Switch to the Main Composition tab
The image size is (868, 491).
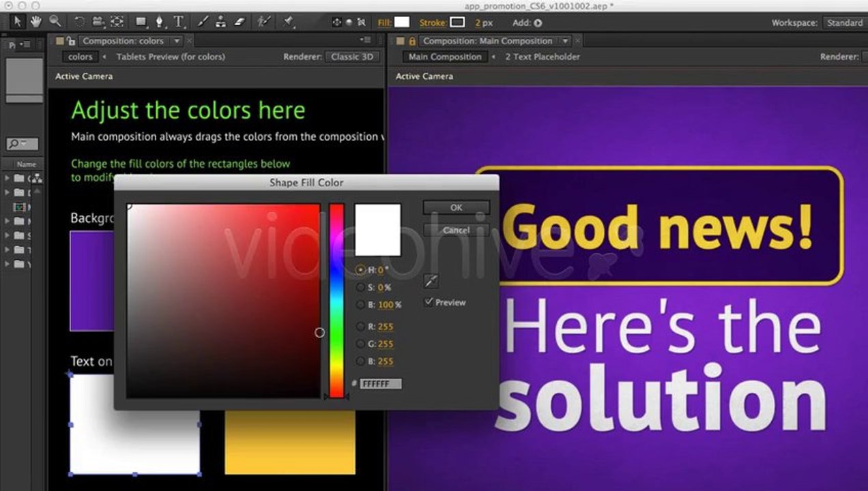click(445, 57)
